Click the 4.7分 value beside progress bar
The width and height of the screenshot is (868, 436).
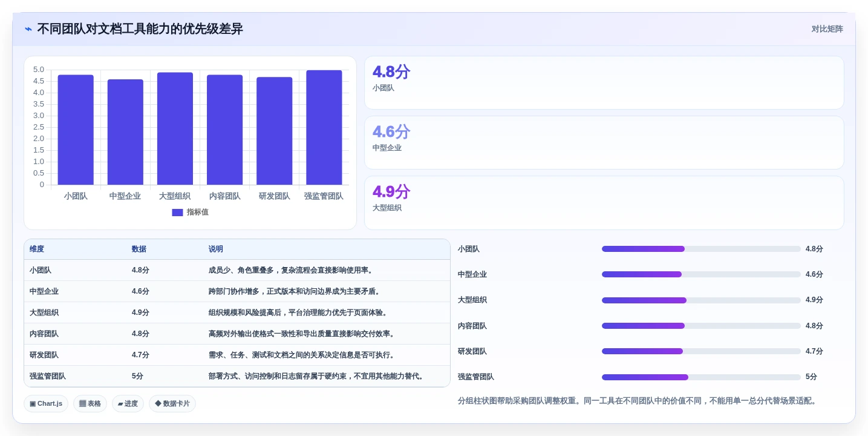tap(814, 351)
